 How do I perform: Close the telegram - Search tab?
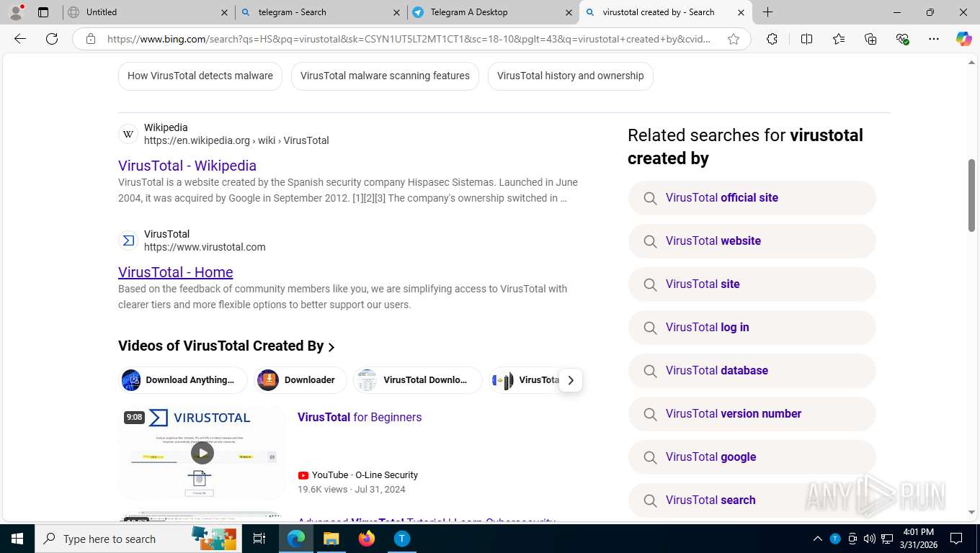coord(396,12)
